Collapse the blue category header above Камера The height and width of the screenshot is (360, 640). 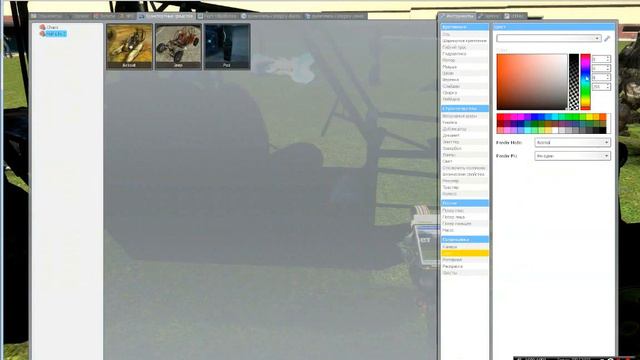[464, 240]
